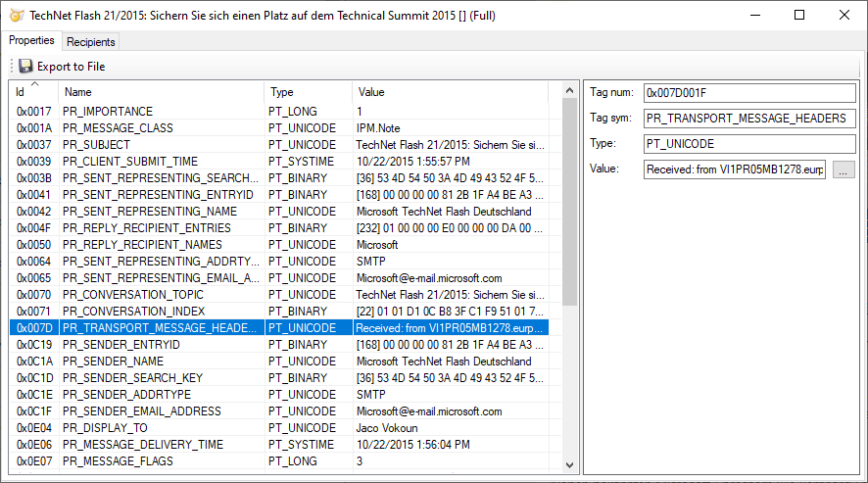Sort by the Value column header
This screenshot has width=868, height=483.
click(x=450, y=92)
